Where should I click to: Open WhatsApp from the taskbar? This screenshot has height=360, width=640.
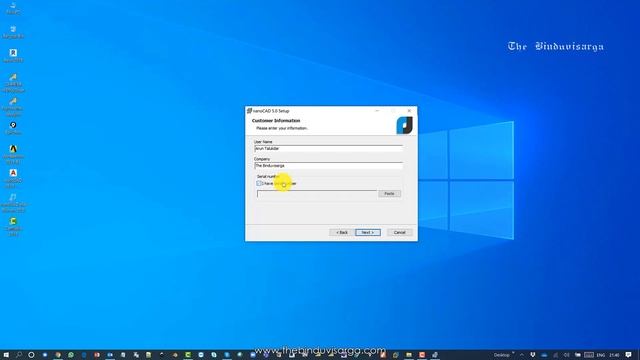pos(71,355)
